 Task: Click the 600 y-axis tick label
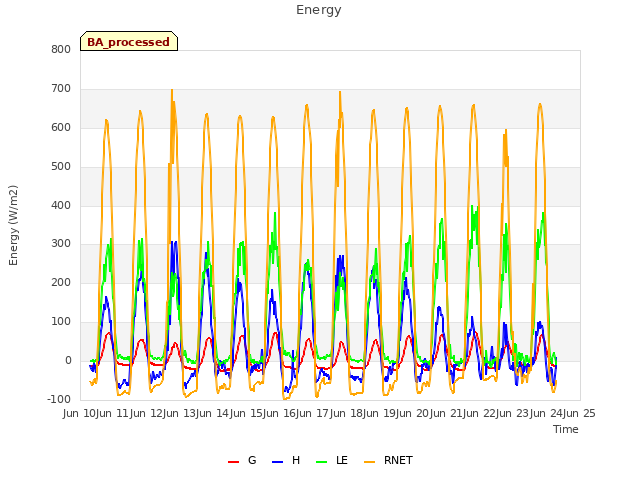[61, 128]
